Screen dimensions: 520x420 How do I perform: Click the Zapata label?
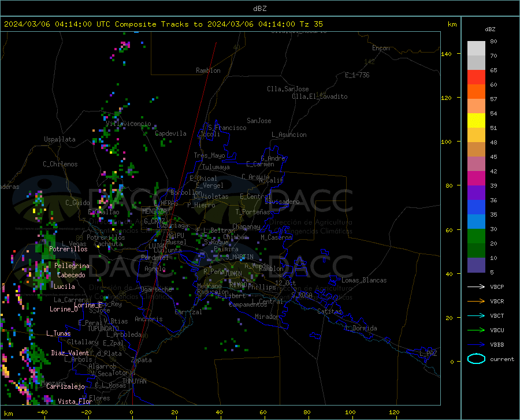[x=142, y=360]
